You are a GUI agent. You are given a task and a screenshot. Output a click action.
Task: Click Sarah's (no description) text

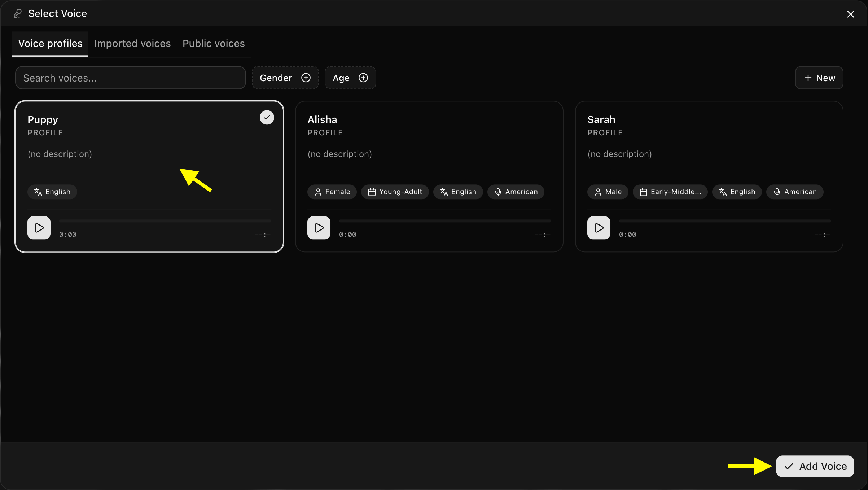[619, 154]
